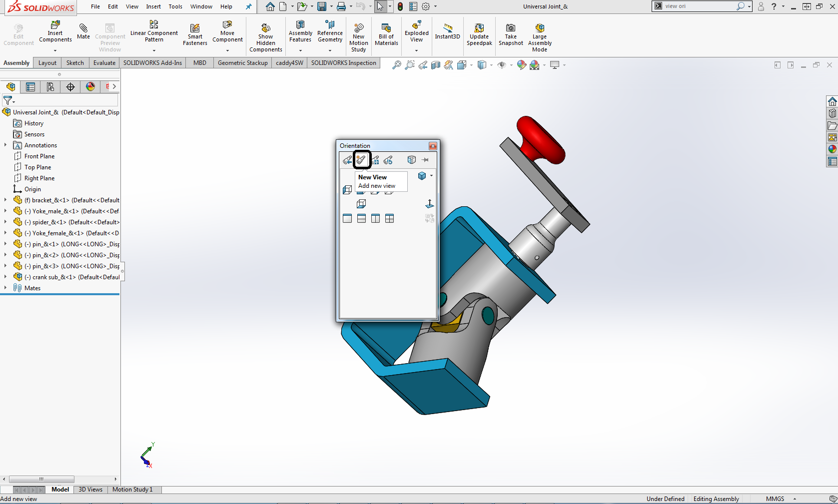Switch to the Evaluate tab
This screenshot has height=504, width=838.
(x=104, y=63)
